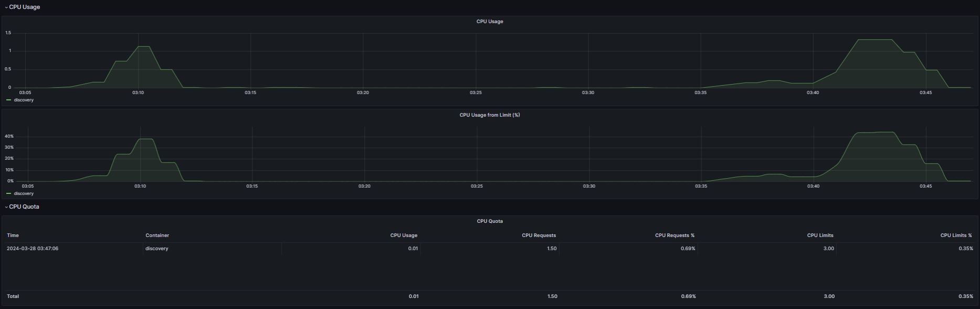Toggle discovery series in CPU Usage legend

[24, 100]
